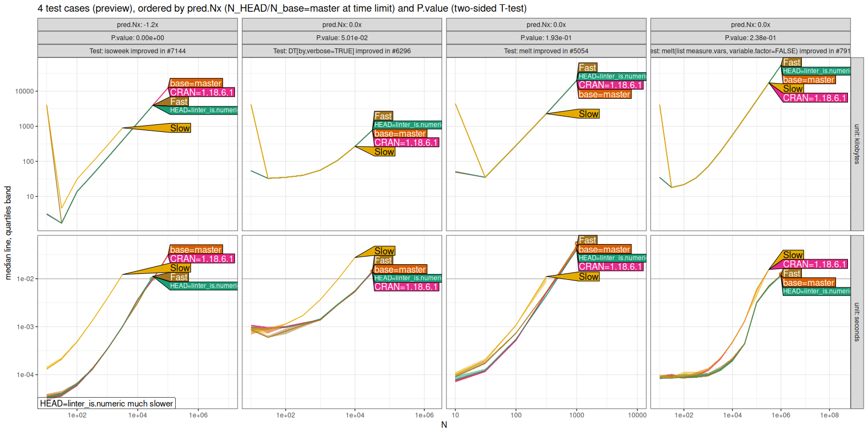Click 'base=master' in melt(list) kilobytes panel
Viewport: 868px width, 434px height.
point(809,80)
